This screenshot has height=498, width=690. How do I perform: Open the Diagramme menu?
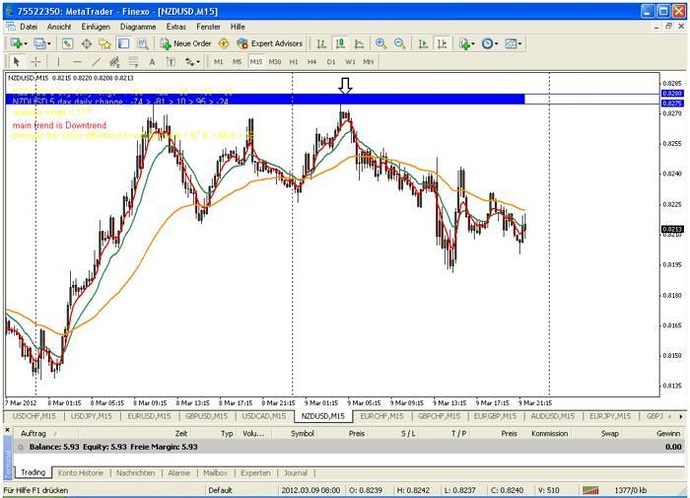pyautogui.click(x=138, y=27)
